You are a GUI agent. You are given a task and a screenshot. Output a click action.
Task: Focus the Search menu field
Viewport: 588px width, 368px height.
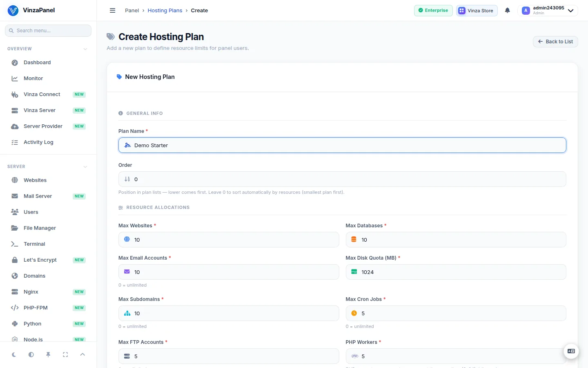click(48, 31)
